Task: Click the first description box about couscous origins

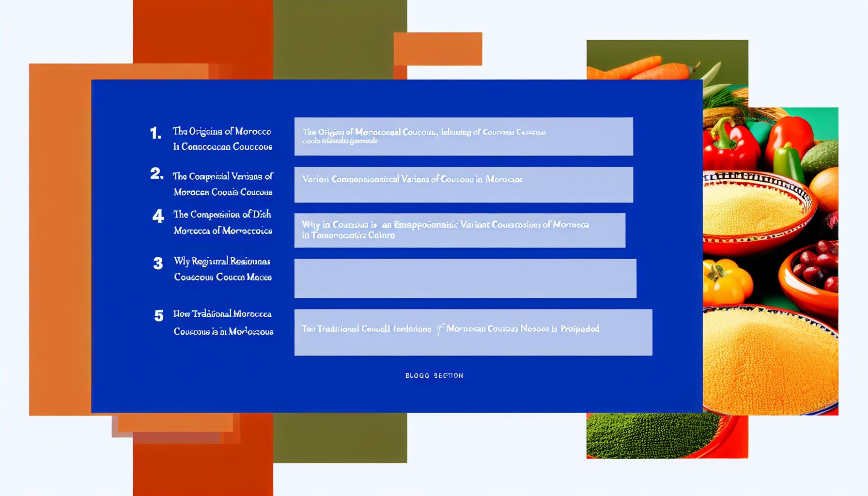Action: 463,136
